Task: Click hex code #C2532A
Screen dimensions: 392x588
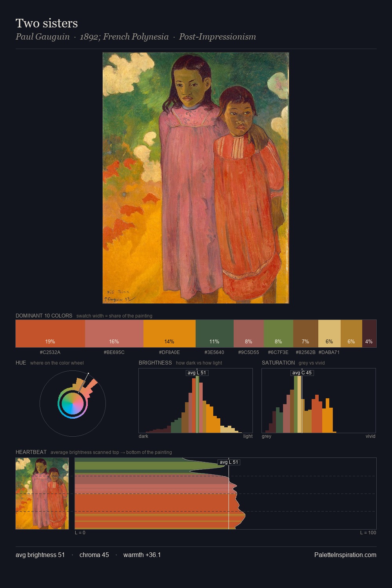Action: [50, 352]
